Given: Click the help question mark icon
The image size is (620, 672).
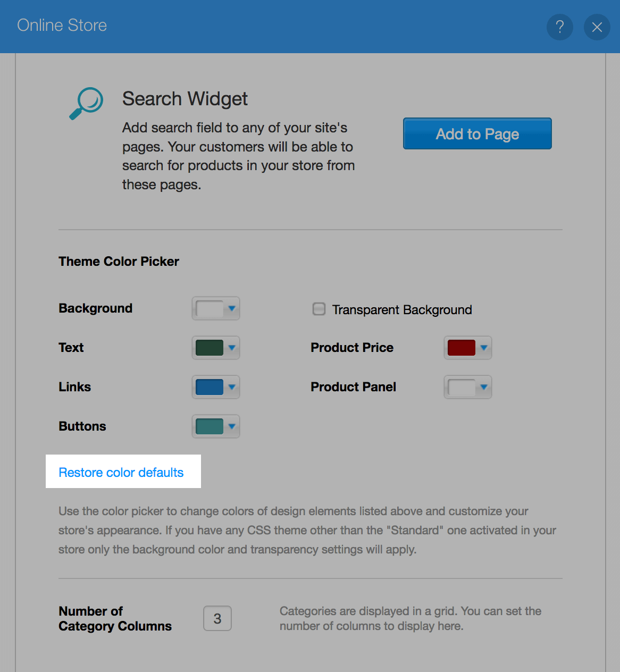Looking at the screenshot, I should pos(559,27).
